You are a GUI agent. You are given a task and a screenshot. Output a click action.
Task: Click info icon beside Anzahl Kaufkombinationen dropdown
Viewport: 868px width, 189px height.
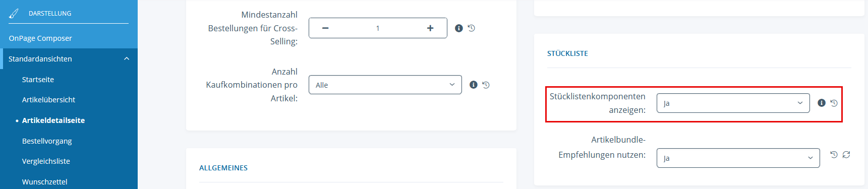pos(474,85)
